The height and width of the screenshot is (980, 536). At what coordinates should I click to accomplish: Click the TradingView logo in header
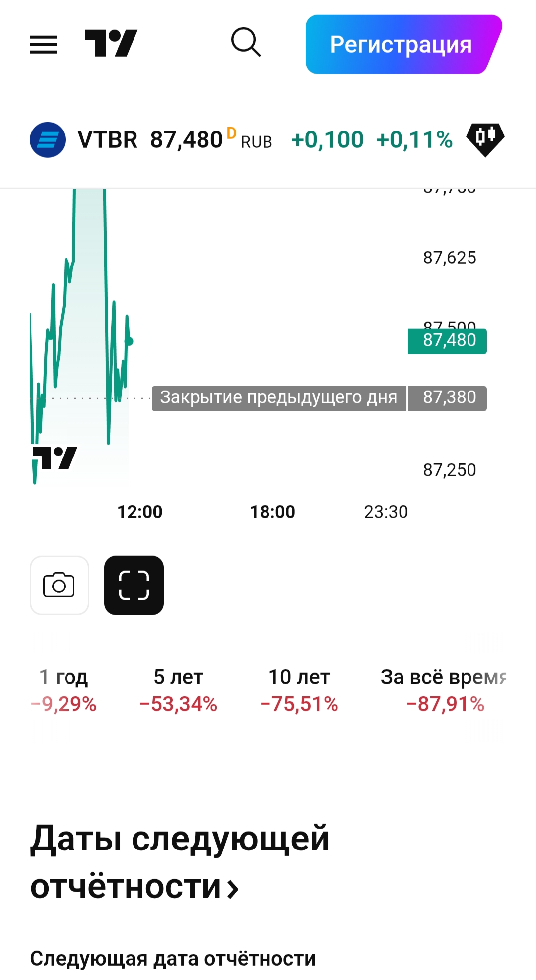coord(111,44)
